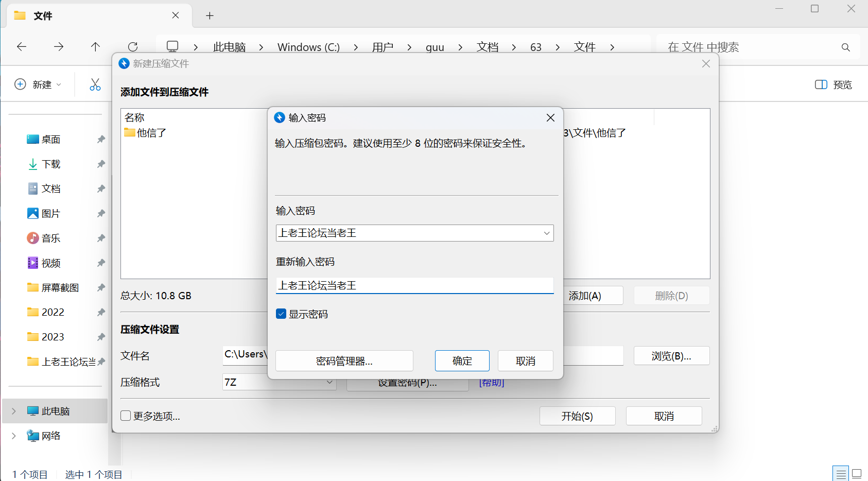Uncheck the 显示密码 checkbox
Viewport: 868px width, 481px height.
pos(281,314)
